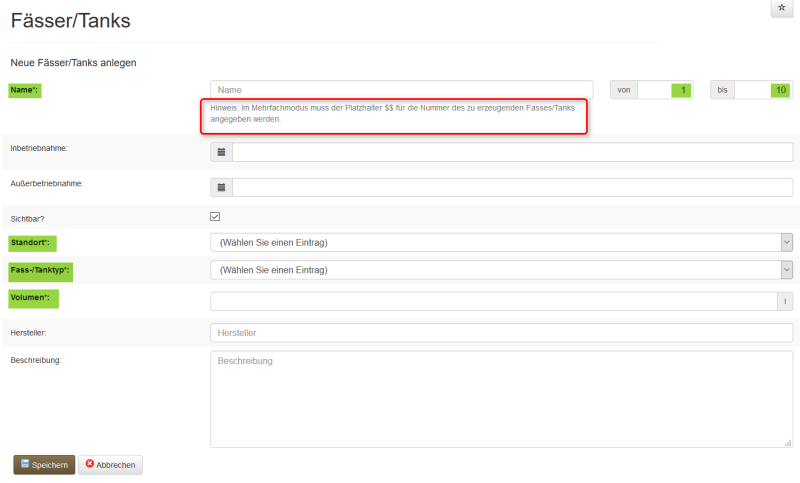
Task: Click inside the Beschreibung text area
Action: (x=501, y=398)
